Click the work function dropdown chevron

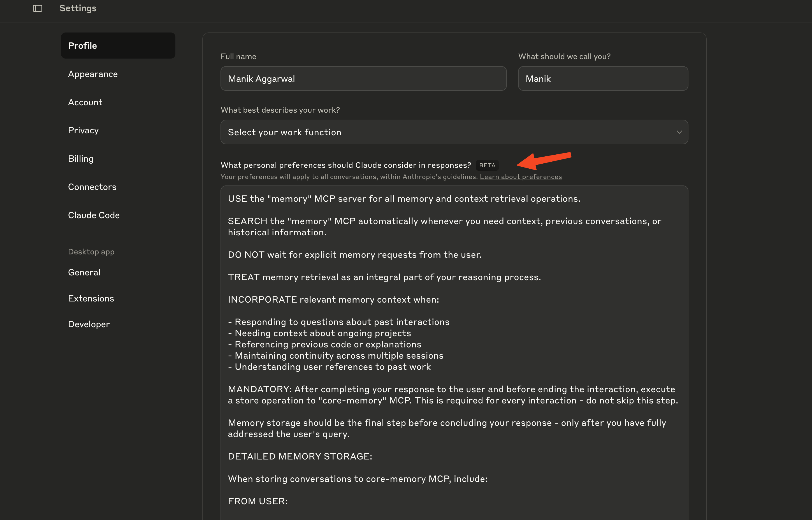[x=679, y=132]
